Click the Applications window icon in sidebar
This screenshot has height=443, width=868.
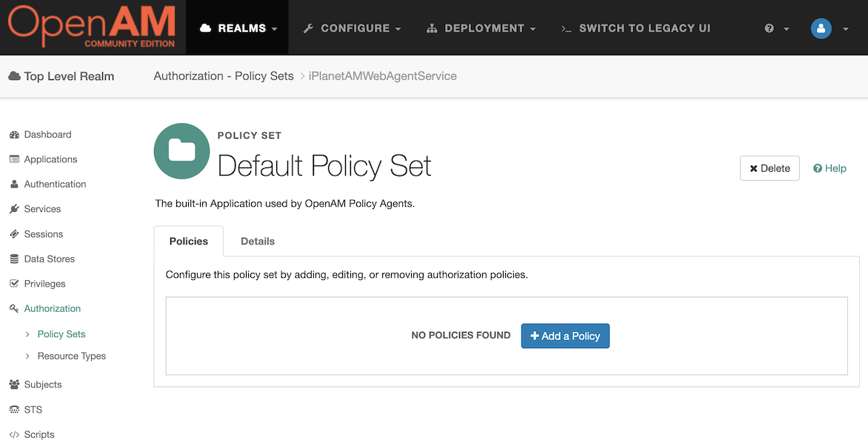pos(14,159)
